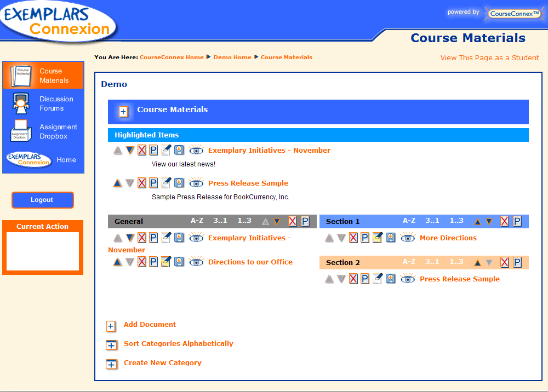The image size is (548, 392).
Task: Open Discussion Forums in the sidebar
Action: coord(56,103)
